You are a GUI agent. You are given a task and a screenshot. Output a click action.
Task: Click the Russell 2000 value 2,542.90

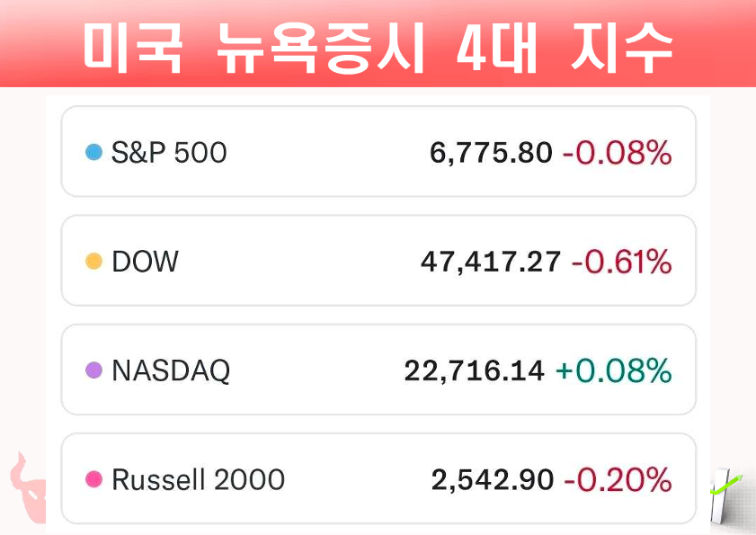(493, 479)
